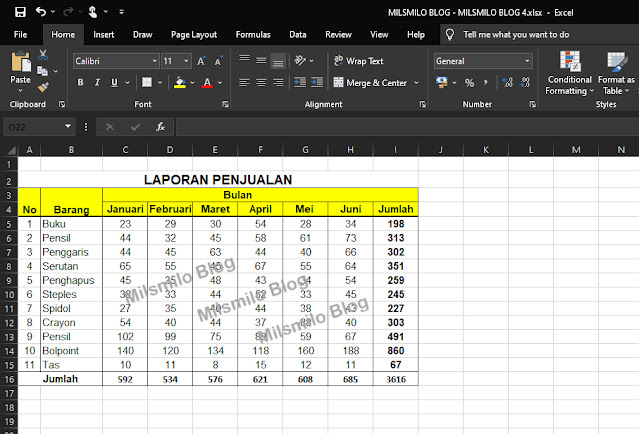
Task: Toggle Middle Align
Action: pos(261,60)
